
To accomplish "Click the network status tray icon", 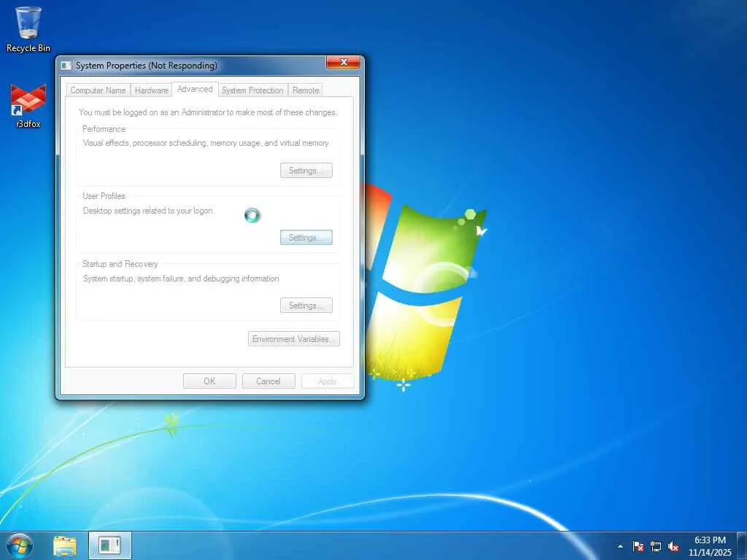I will click(656, 546).
